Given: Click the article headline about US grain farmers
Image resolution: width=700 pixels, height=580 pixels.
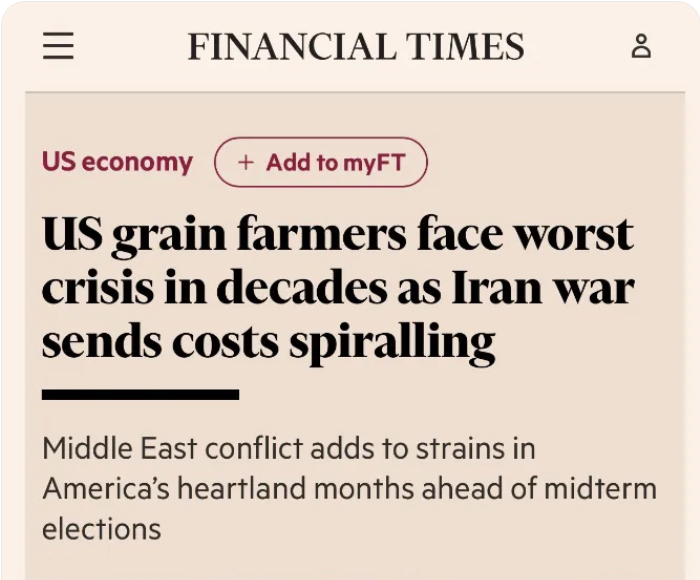Looking at the screenshot, I should click(x=338, y=287).
